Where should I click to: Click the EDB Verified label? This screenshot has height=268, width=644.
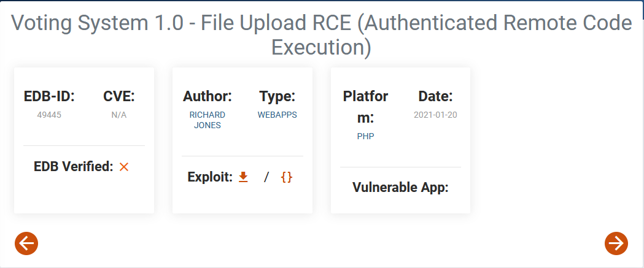pos(73,167)
